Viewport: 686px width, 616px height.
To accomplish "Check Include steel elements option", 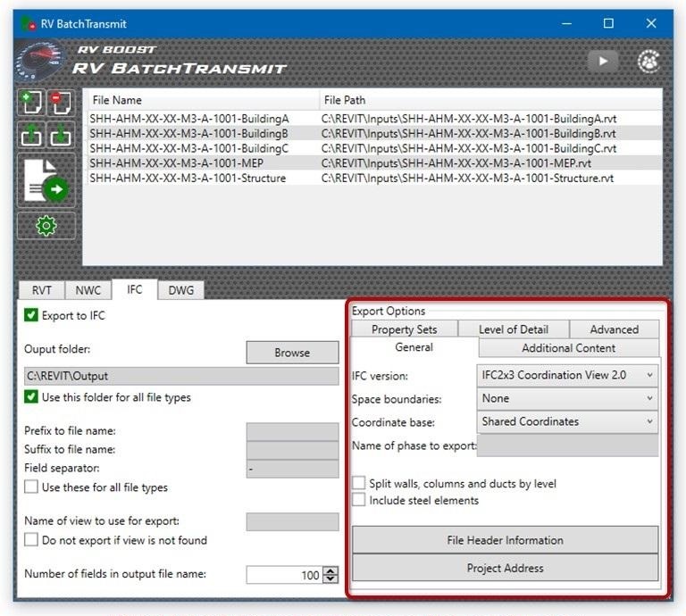I will pos(359,499).
